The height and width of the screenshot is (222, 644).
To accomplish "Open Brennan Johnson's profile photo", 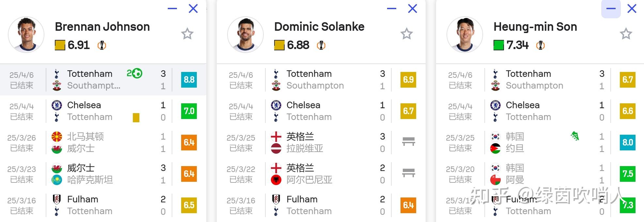I will click(x=26, y=35).
